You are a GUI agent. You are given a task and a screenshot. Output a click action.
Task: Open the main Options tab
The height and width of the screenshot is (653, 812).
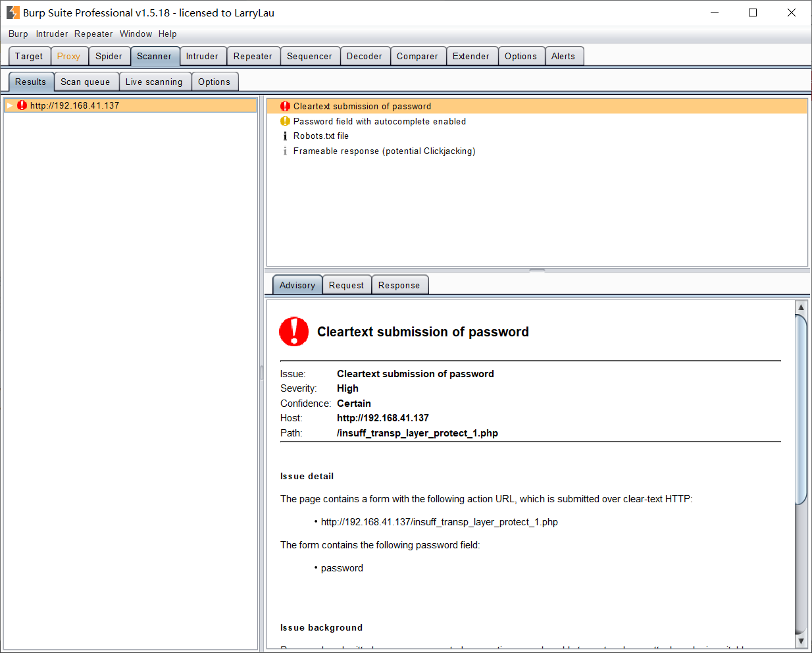[x=521, y=56]
